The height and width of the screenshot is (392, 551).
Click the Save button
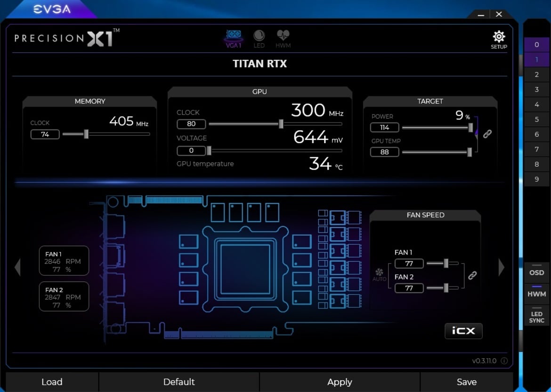(x=467, y=382)
